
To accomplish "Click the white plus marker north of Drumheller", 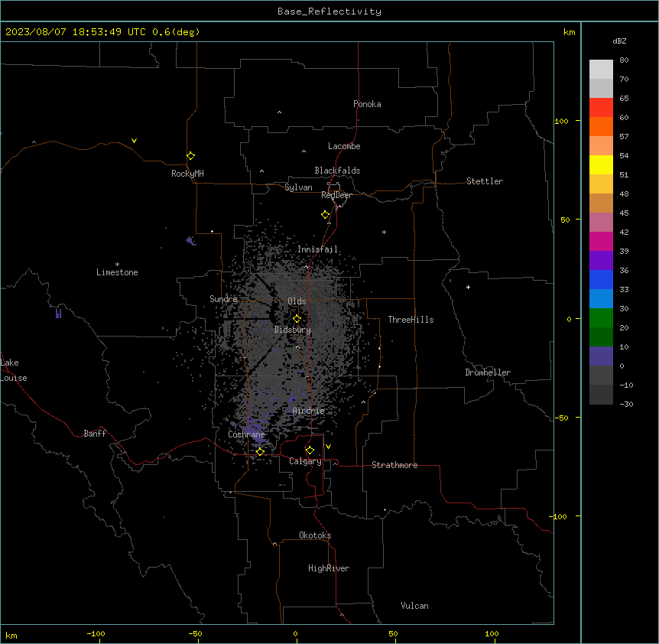I will tap(468, 287).
